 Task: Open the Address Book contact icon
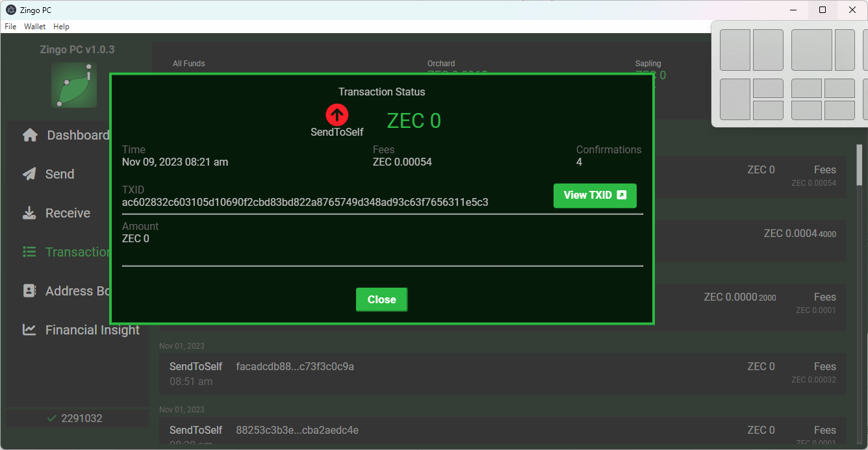(x=29, y=290)
